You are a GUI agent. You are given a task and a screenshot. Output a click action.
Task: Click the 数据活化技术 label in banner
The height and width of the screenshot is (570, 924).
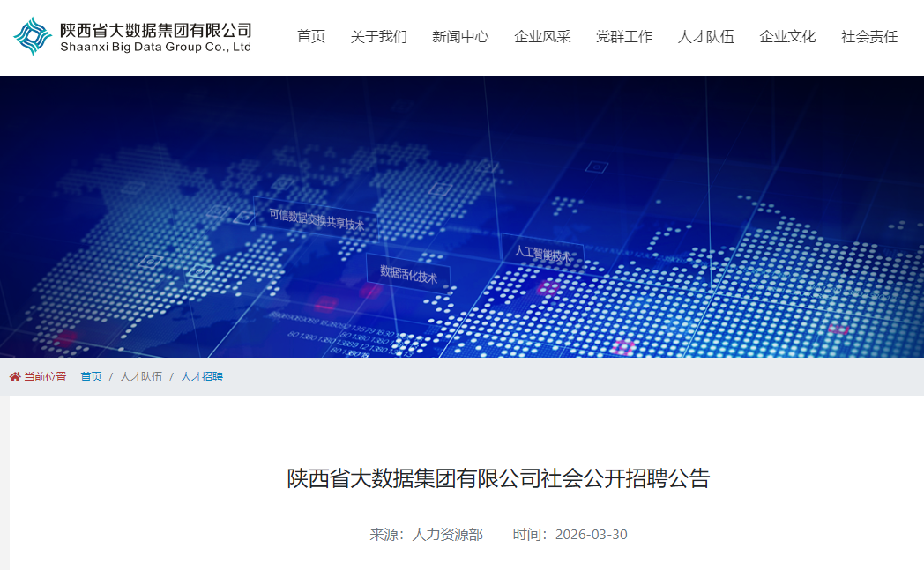pyautogui.click(x=408, y=274)
